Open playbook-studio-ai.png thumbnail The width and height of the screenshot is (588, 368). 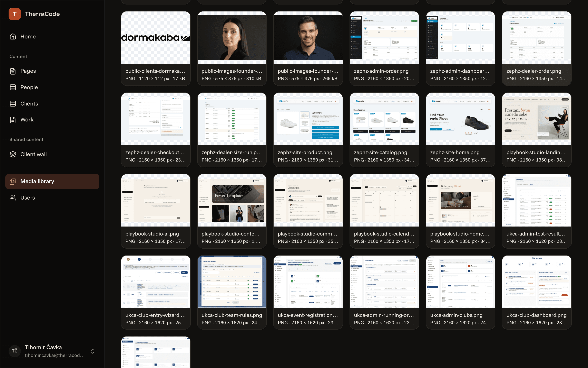click(156, 200)
